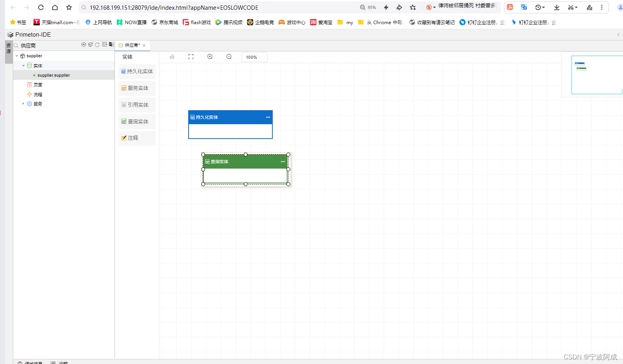Open browser history clock dropdown
Image resolution: width=623 pixels, height=364 pixels.
click(540, 7)
